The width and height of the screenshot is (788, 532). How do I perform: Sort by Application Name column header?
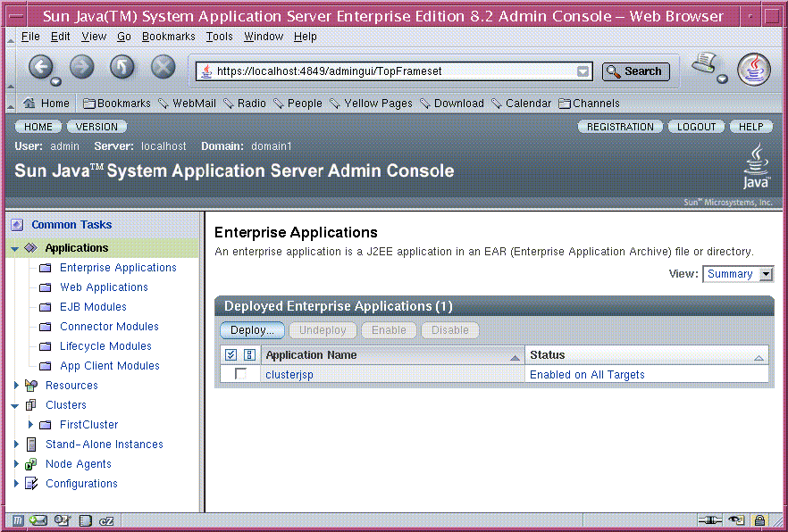(392, 355)
